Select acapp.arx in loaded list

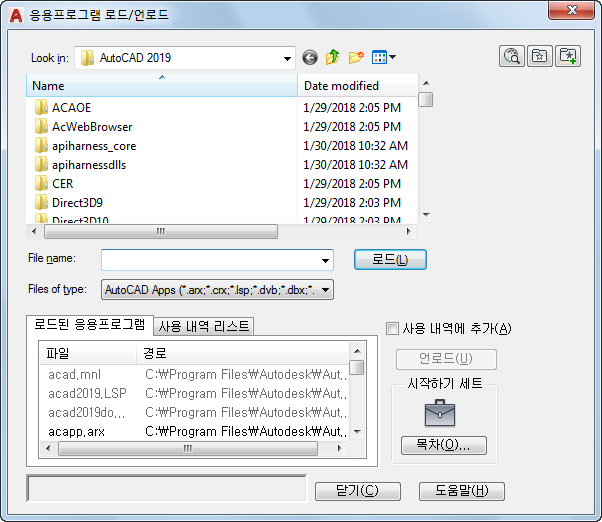click(76, 432)
